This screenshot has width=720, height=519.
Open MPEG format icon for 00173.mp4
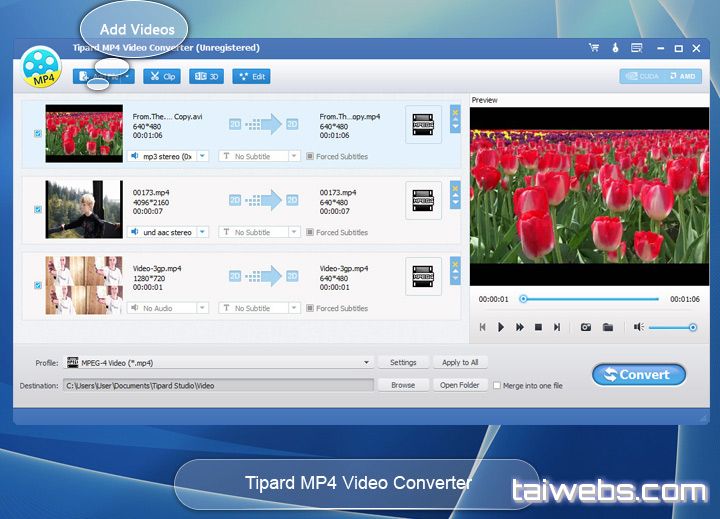click(423, 202)
